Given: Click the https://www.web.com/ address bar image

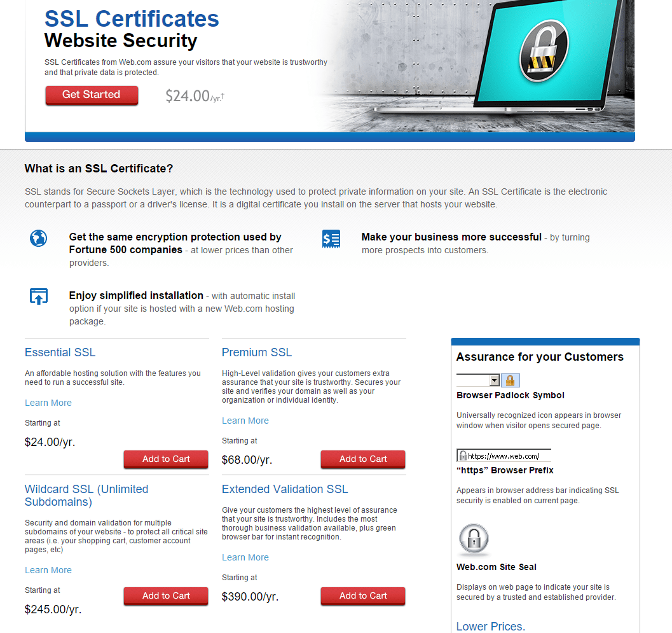Looking at the screenshot, I should coord(504,456).
